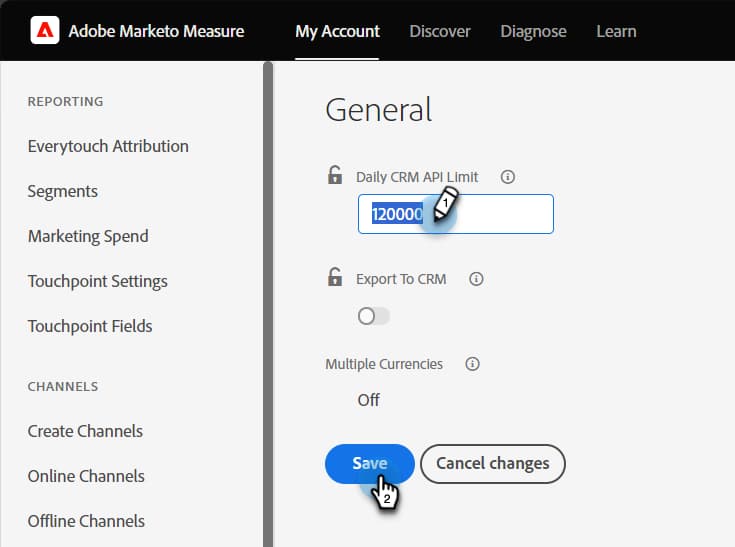Click the 'CHANNELS' section label
The height and width of the screenshot is (547, 735).
click(x=63, y=386)
